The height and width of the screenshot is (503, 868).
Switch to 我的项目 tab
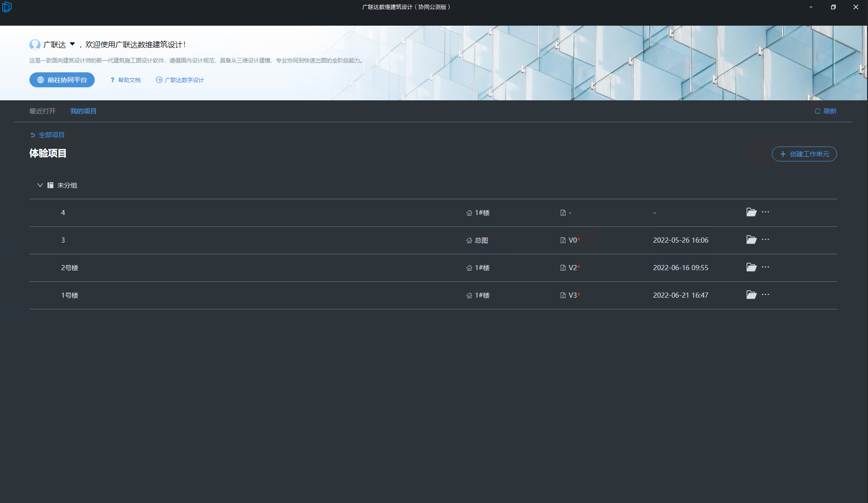(x=83, y=111)
